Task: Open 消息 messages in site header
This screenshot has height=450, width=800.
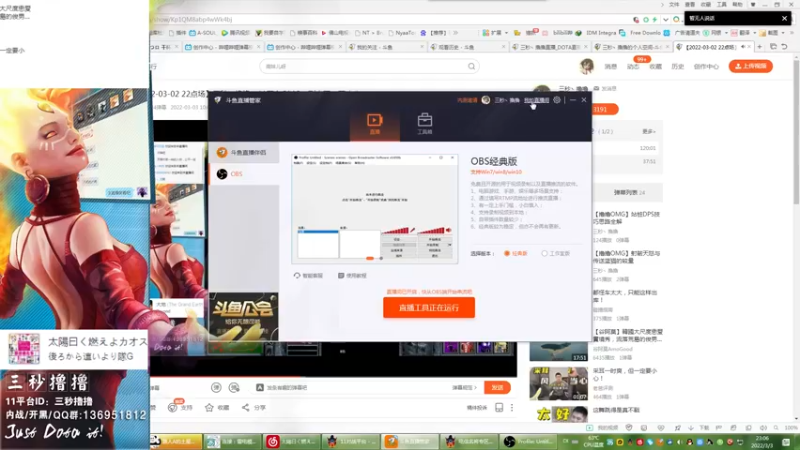Action: coord(611,67)
